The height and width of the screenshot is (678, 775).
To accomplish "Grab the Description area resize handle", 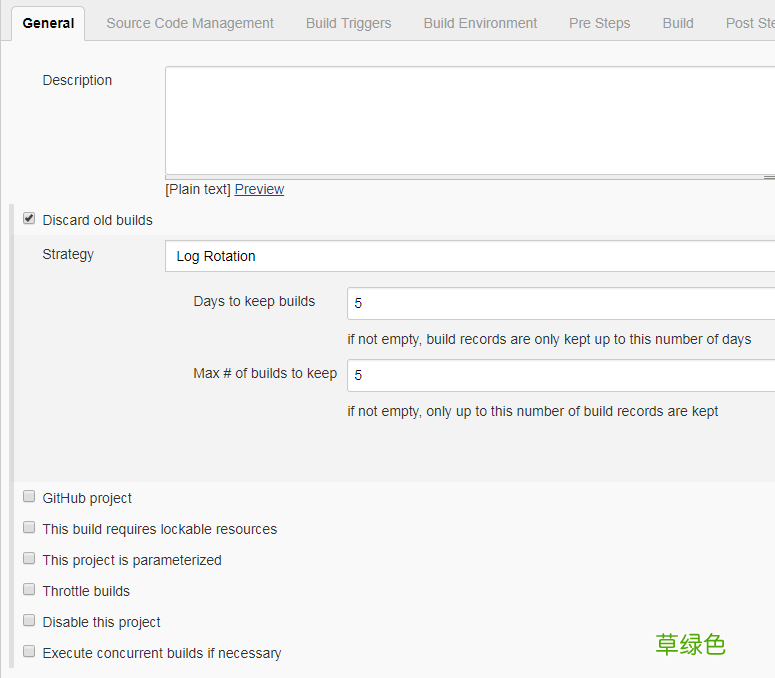I will (x=769, y=177).
